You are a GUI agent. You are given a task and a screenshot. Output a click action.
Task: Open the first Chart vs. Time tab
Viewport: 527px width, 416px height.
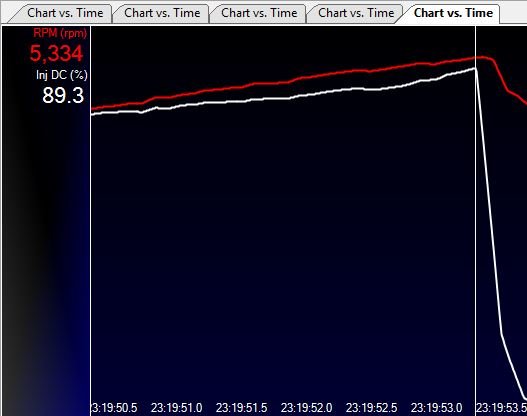point(65,13)
